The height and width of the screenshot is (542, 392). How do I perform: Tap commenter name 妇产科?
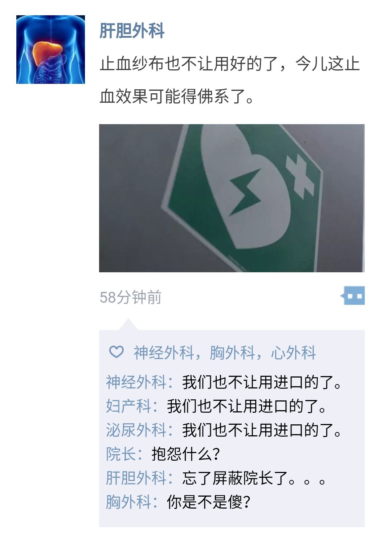pyautogui.click(x=129, y=406)
